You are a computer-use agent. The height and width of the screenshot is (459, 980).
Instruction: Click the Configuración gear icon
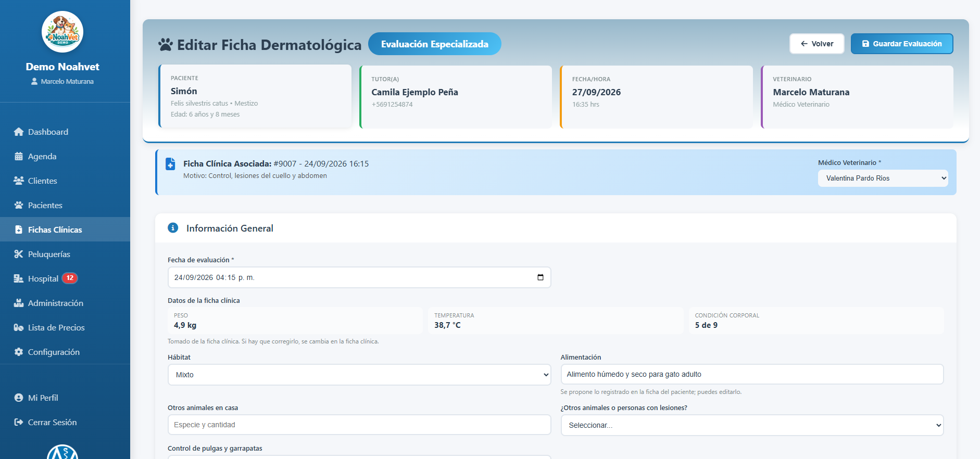point(19,352)
